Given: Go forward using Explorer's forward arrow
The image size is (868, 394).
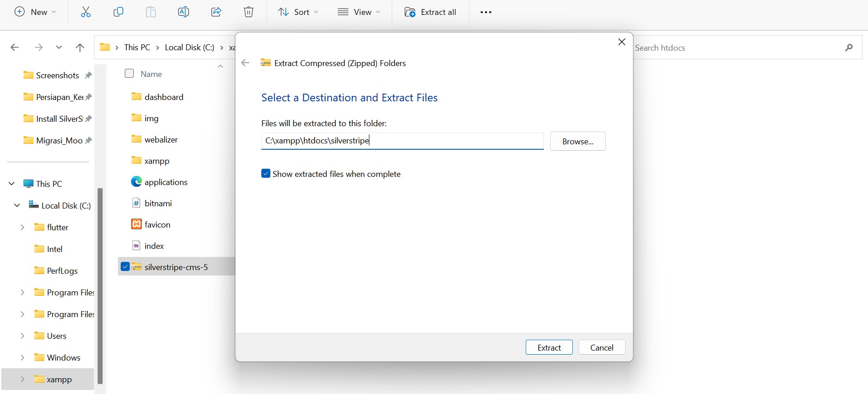Looking at the screenshot, I should pos(39,47).
